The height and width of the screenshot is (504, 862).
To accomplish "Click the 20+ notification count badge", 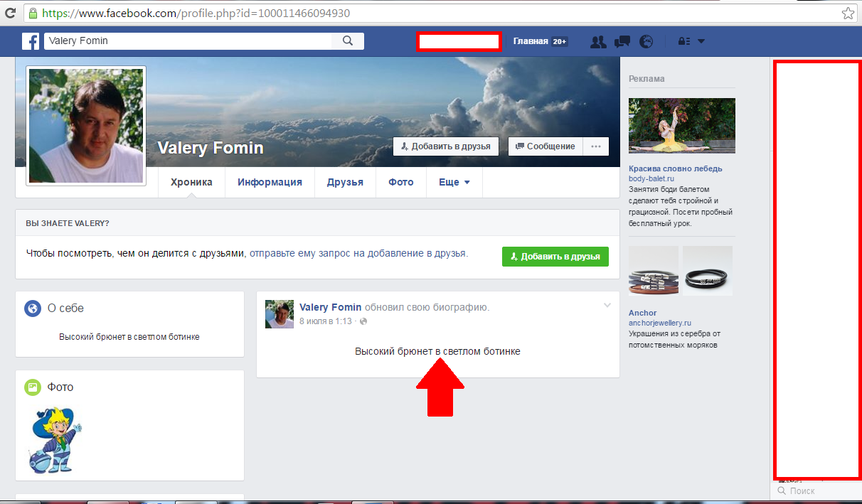I will click(560, 41).
